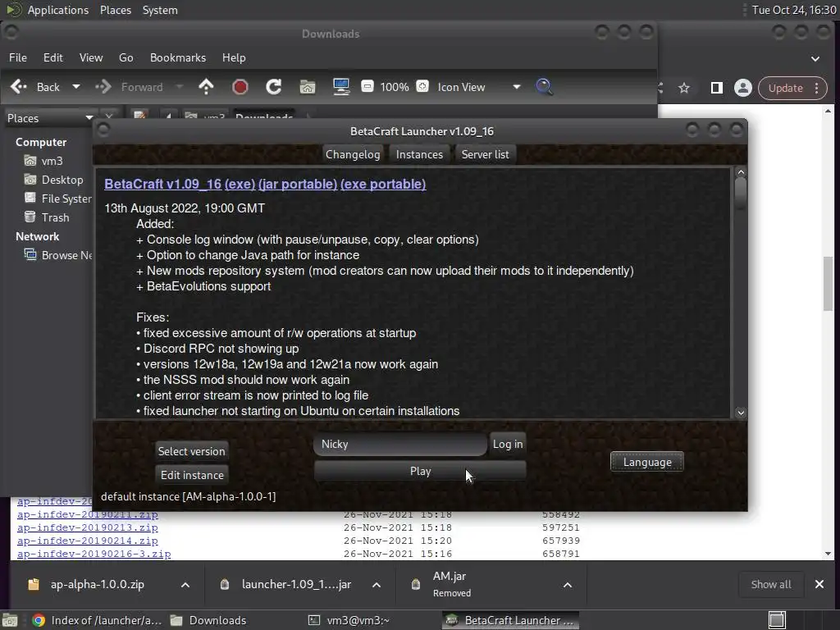The height and width of the screenshot is (630, 840).
Task: Close the Chrome downloads bar
Action: (819, 584)
